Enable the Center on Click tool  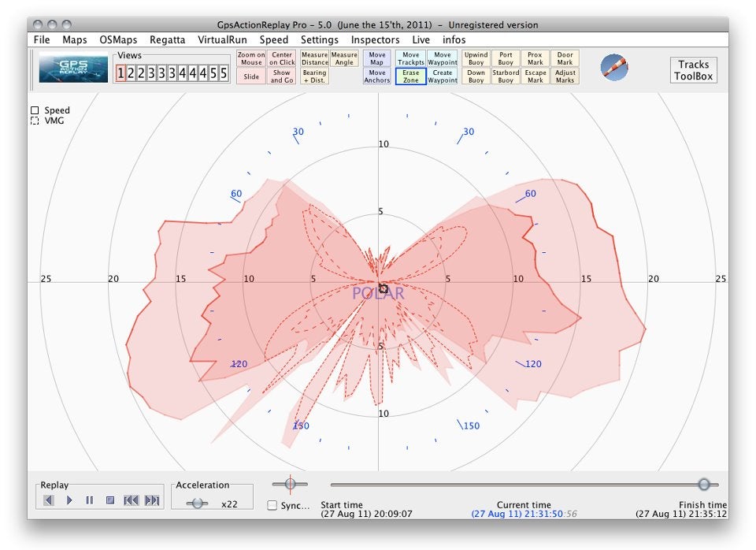pyautogui.click(x=282, y=58)
